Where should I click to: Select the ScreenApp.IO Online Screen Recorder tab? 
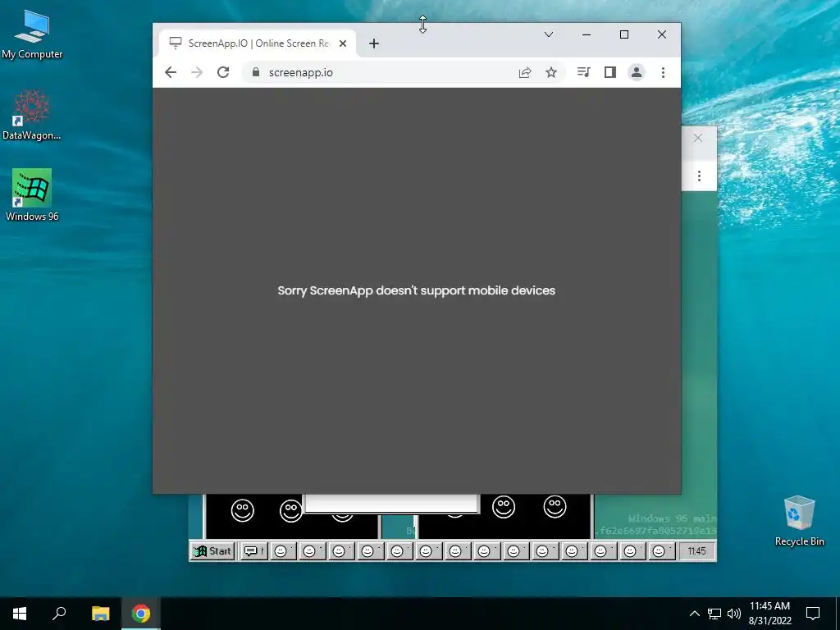click(x=258, y=43)
